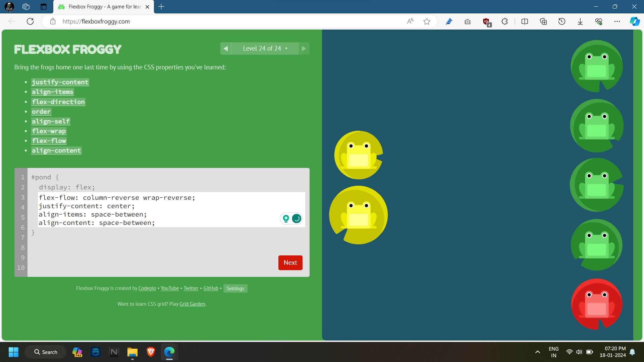Open Edge Settings and more menu
This screenshot has width=644, height=362.
tap(617, 21)
